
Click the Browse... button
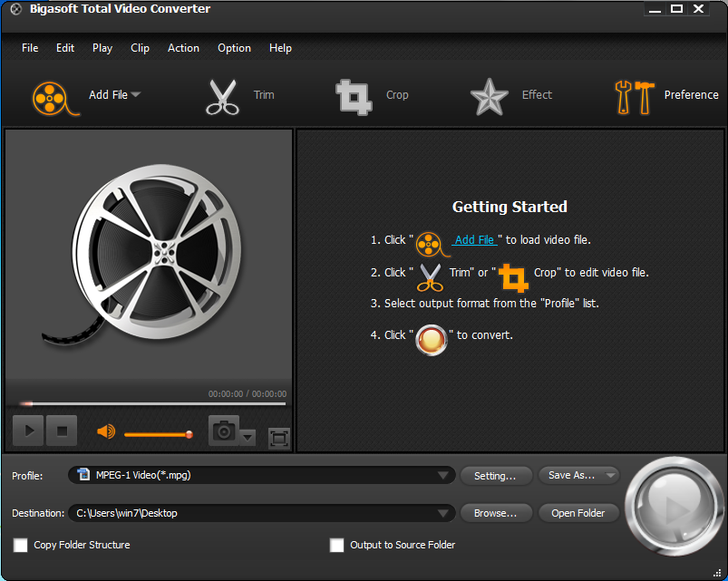click(x=495, y=513)
